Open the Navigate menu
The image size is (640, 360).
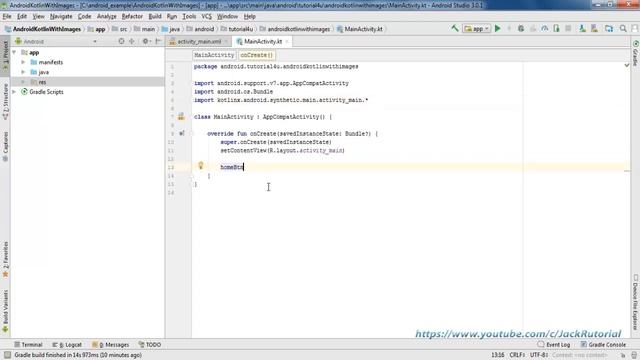click(61, 16)
